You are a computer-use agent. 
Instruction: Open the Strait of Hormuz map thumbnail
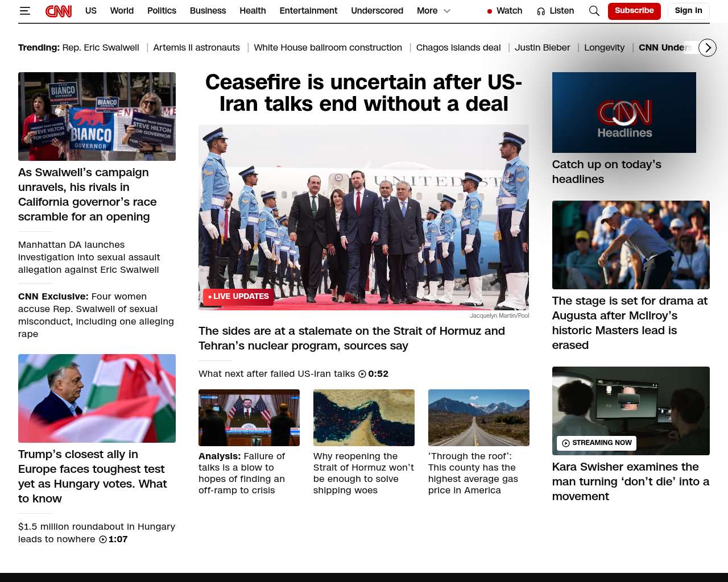[363, 418]
